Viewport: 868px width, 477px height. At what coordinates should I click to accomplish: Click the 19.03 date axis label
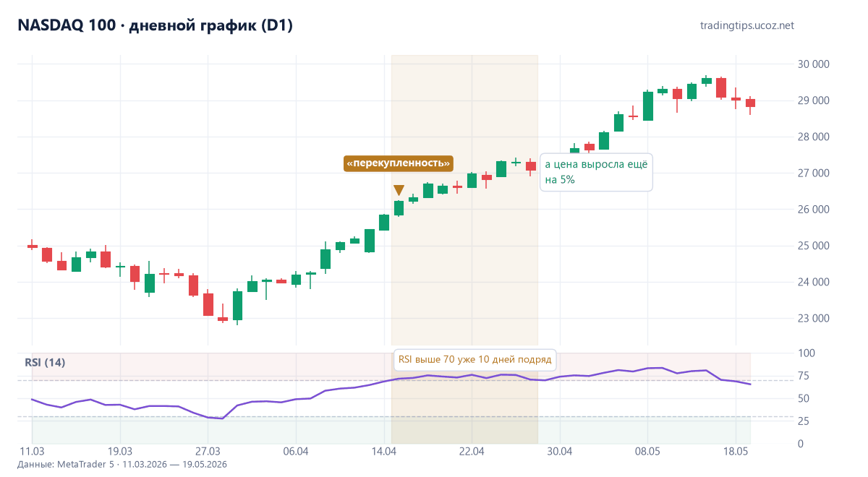[x=120, y=452]
